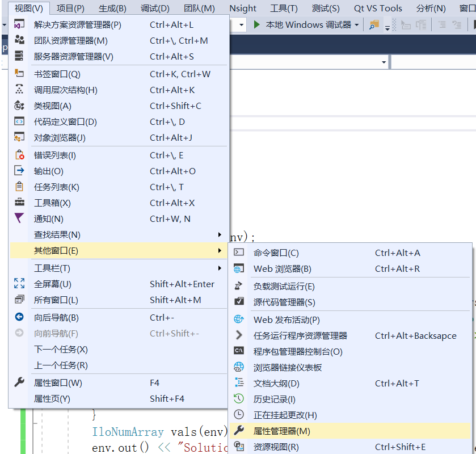
Task: Click the Package Manager Console icon
Action: [x=239, y=351]
